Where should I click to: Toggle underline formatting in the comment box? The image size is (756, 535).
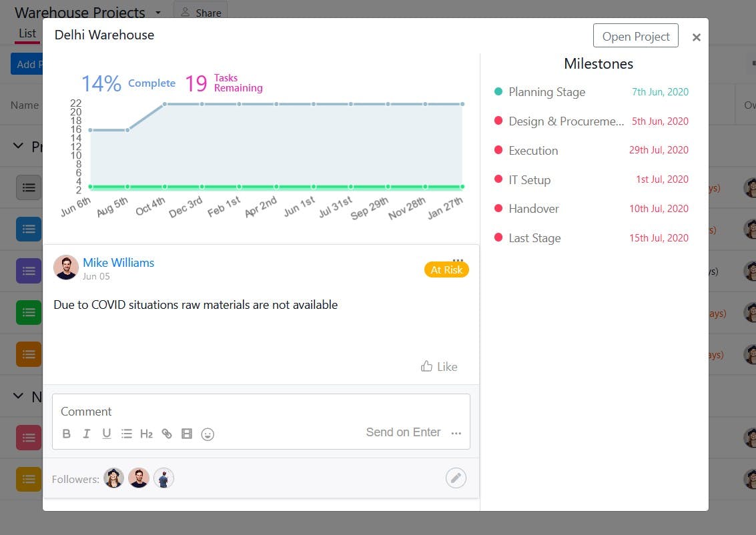pos(107,434)
